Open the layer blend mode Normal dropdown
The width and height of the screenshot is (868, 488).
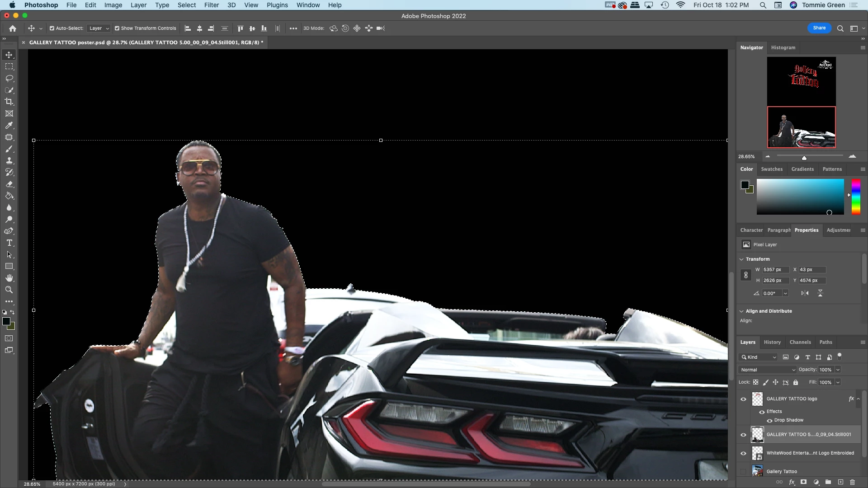[767, 370]
